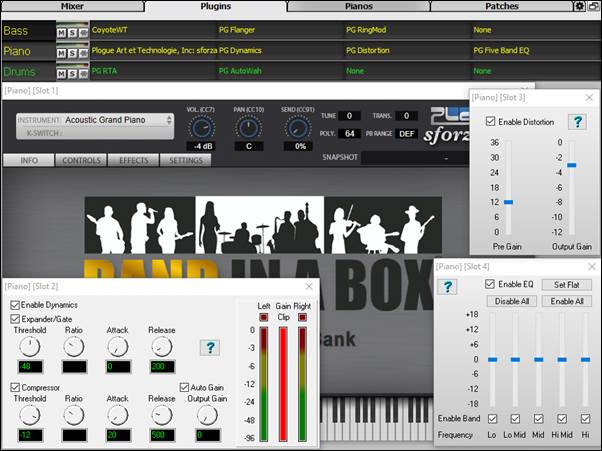Open Bass PG Flanger plugin slot
Screen dimensions: 602x451
[x=280, y=30]
